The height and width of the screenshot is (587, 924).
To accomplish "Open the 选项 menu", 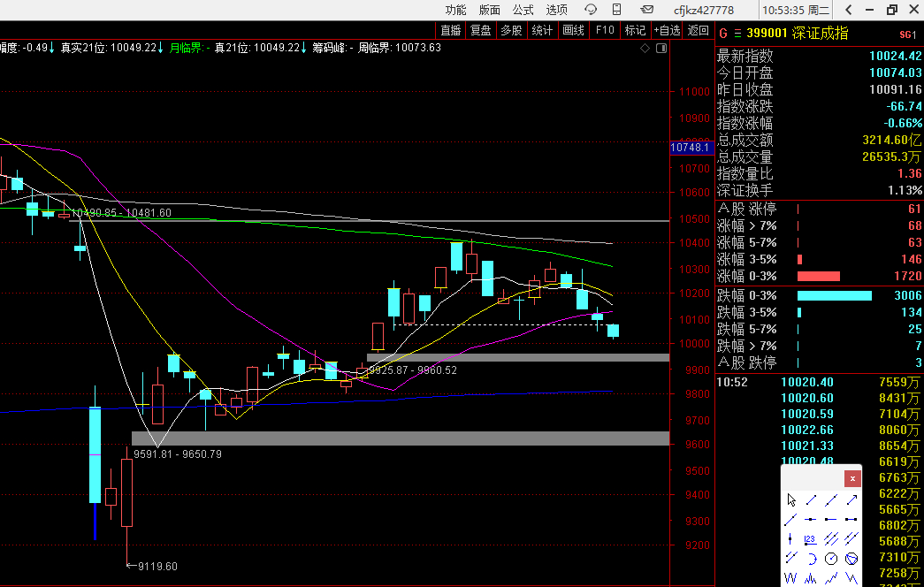I will 556,10.
